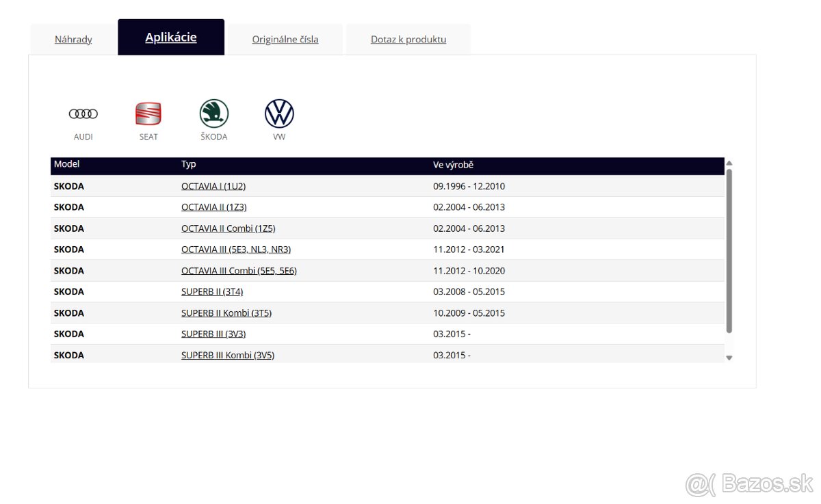Open OCTAVIA III Combi (5E5, 5E6) link

pos(239,271)
